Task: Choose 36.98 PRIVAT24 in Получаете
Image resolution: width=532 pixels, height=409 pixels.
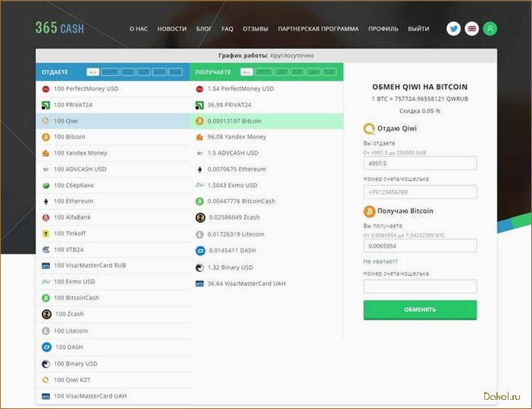Action: click(x=266, y=105)
